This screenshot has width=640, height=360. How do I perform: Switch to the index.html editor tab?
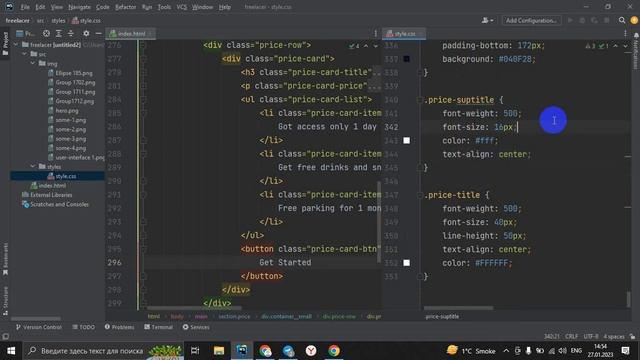[131, 33]
